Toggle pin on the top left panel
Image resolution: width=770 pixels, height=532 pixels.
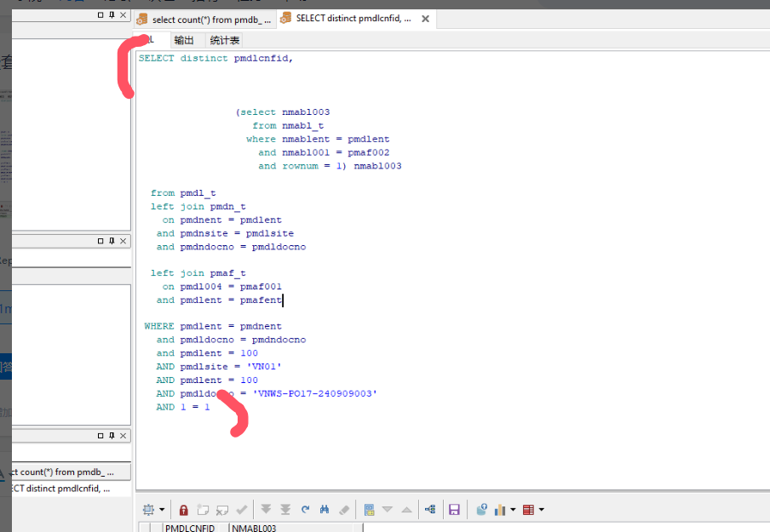click(112, 14)
